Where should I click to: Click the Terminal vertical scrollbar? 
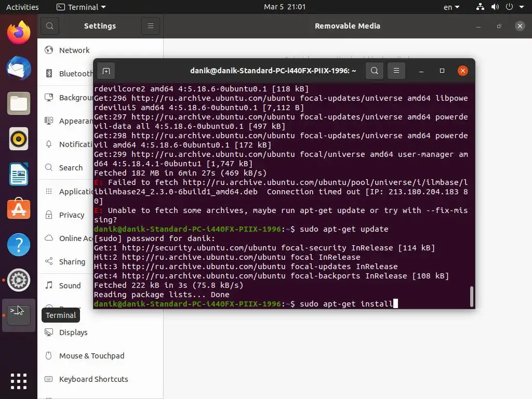click(x=471, y=297)
